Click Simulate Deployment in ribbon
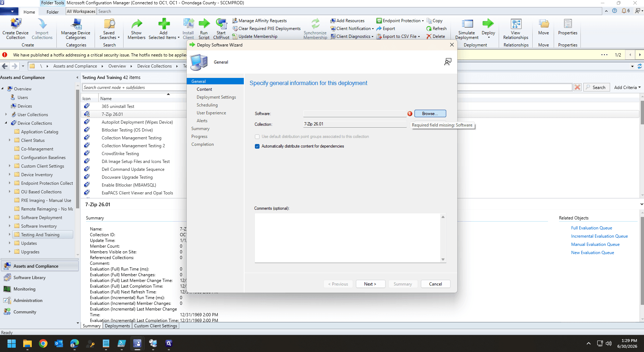The height and width of the screenshot is (352, 644). tap(467, 29)
